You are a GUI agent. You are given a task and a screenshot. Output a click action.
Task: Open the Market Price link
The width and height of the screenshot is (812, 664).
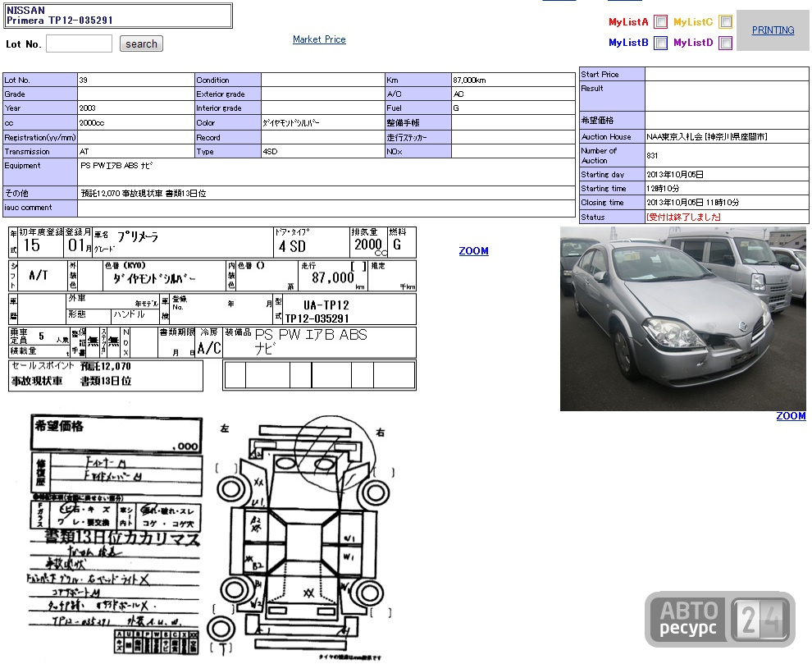319,39
